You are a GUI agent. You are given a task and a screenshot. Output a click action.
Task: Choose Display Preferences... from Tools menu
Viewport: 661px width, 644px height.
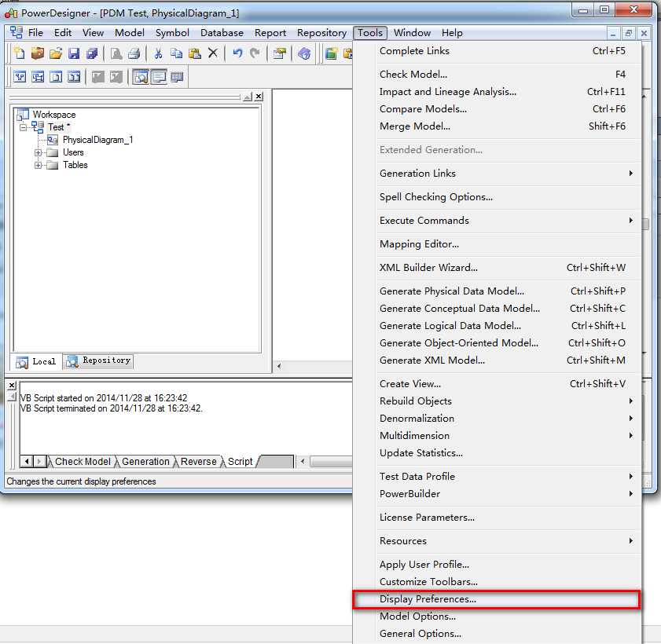click(497, 599)
